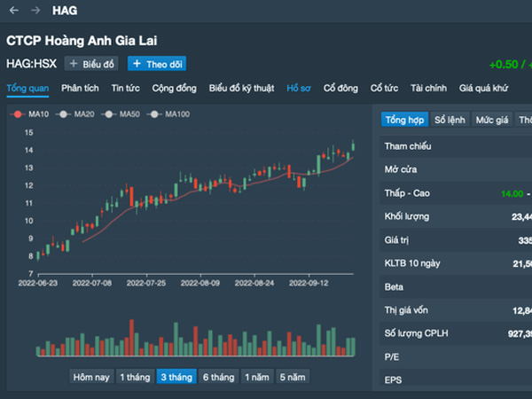Click the 'Tham chiếu' row label

tap(408, 146)
